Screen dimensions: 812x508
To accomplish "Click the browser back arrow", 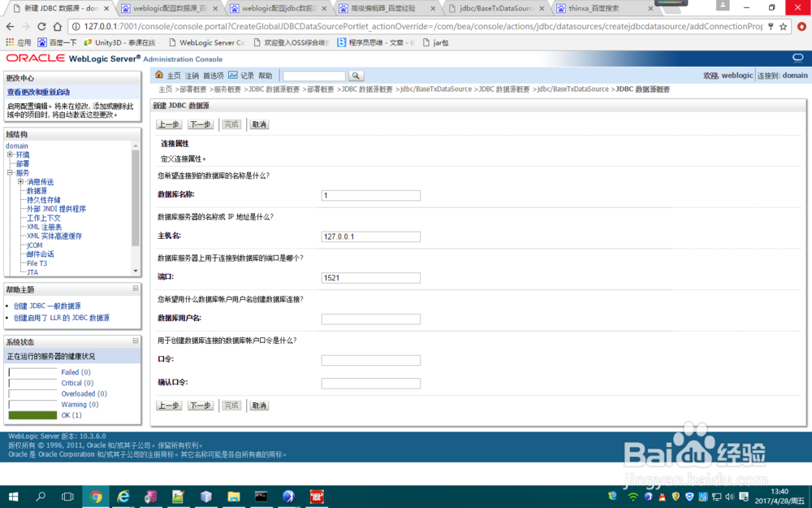I will click(x=11, y=27).
